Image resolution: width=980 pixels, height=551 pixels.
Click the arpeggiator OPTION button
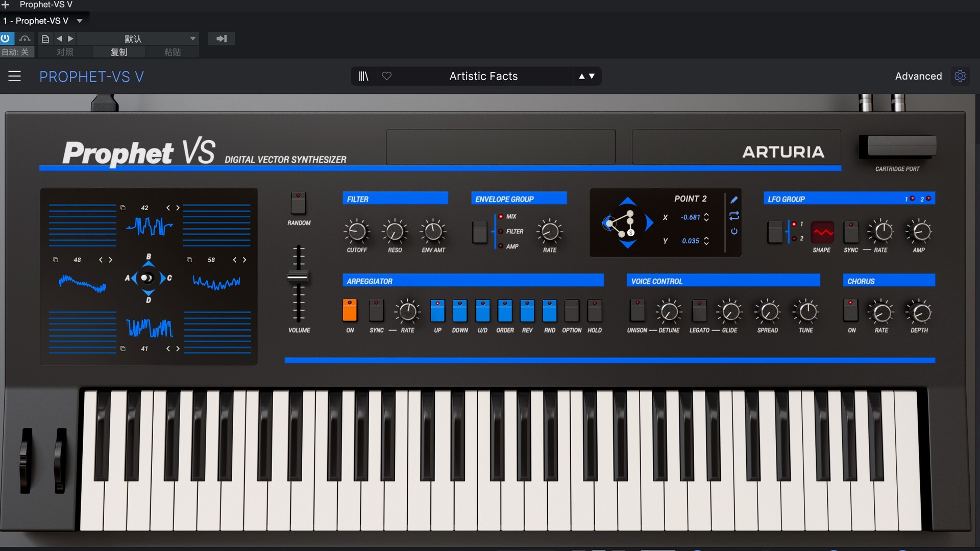point(572,310)
